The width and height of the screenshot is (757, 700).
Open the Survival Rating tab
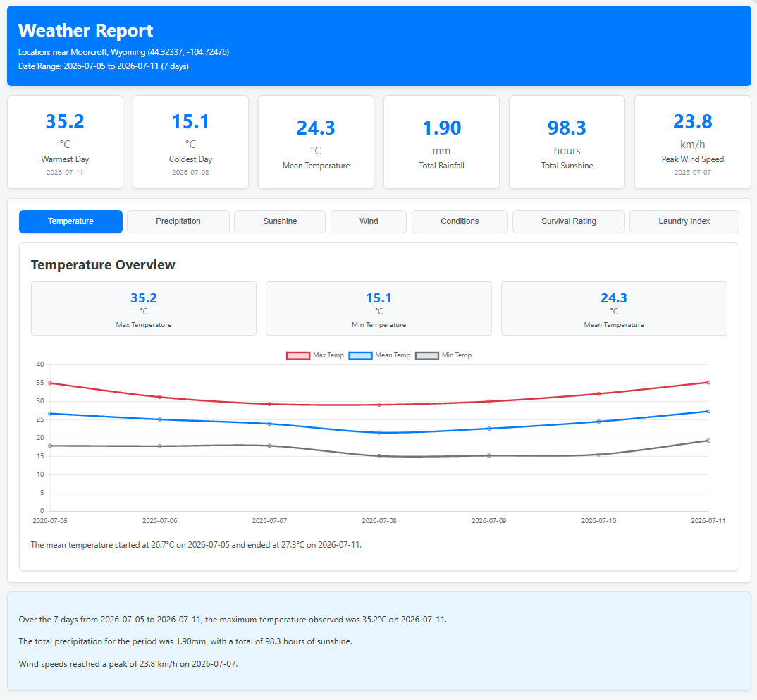tap(569, 221)
